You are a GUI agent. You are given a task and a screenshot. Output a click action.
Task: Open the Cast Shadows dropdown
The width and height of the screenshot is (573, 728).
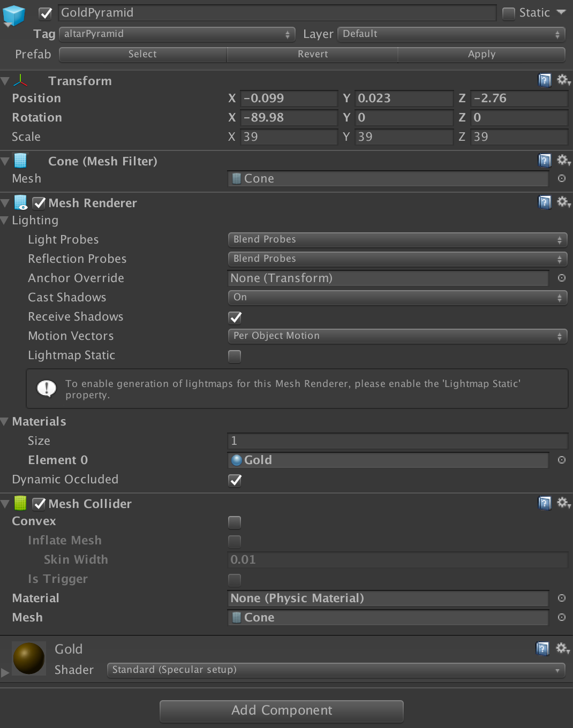click(x=397, y=298)
